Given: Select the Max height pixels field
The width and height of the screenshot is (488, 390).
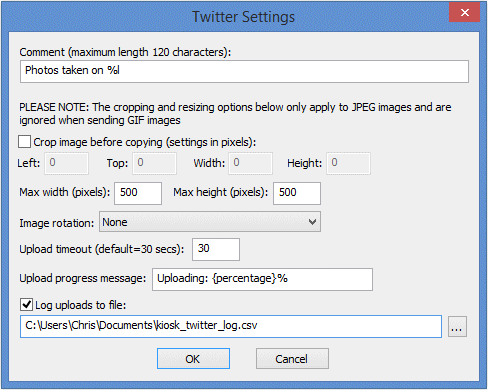Looking at the screenshot, I should (x=297, y=193).
